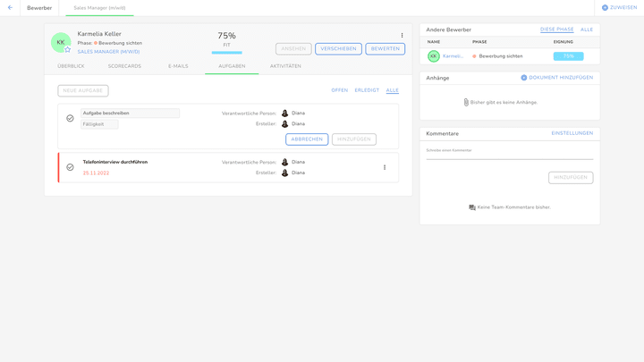The height and width of the screenshot is (362, 644).
Task: Click Diana's avatar beside Verantwortliche Person in new task
Action: 285,114
